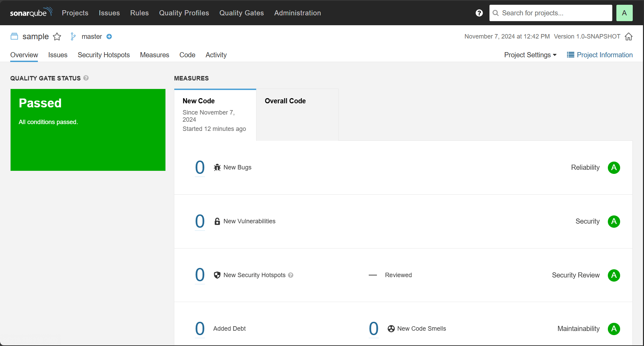Screen dimensions: 644x346
Task: Favorite the sample project with the star
Action: [x=57, y=36]
